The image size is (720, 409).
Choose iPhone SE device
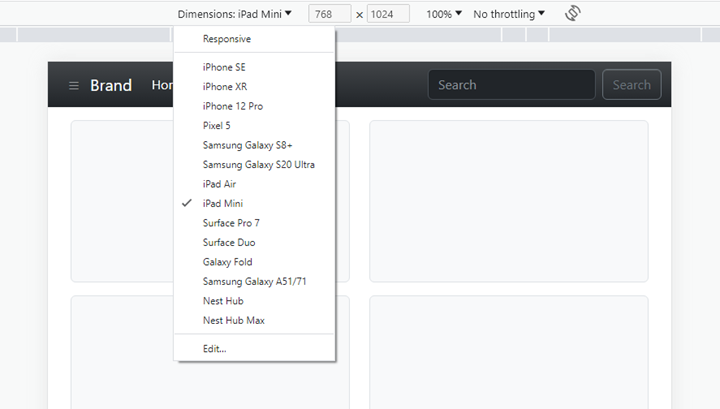pos(254,67)
